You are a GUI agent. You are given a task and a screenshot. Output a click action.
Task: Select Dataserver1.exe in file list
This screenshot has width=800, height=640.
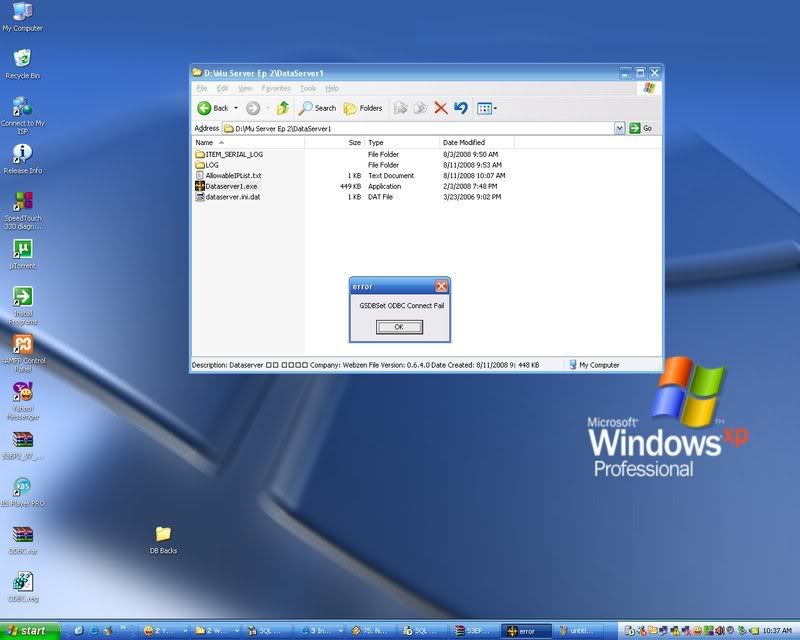(231, 186)
